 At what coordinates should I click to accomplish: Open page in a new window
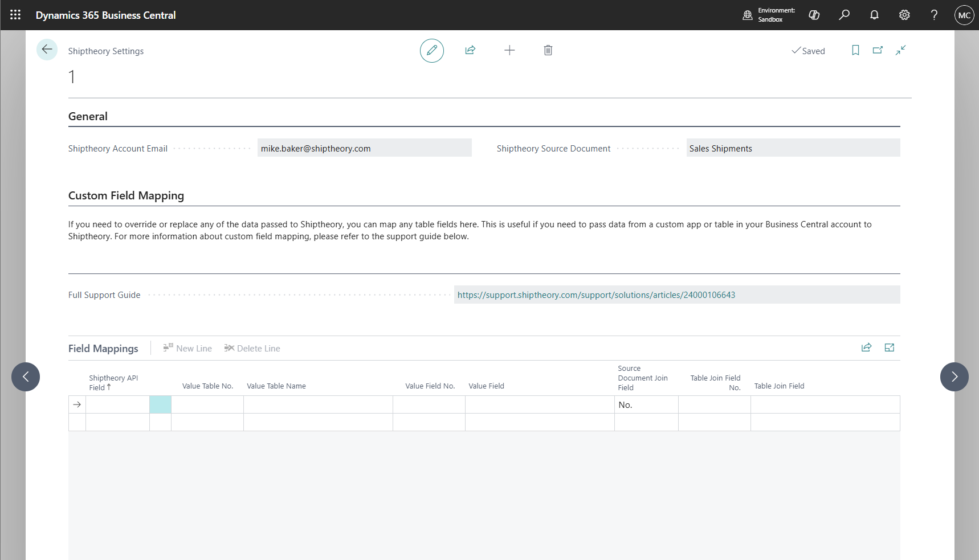878,50
